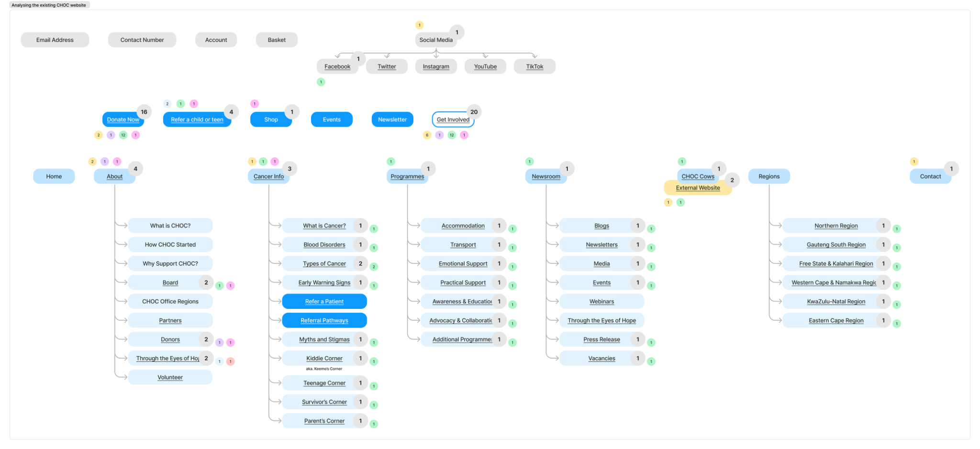Click the Twitter link node
The width and height of the screenshot is (980, 449).
[x=387, y=66]
